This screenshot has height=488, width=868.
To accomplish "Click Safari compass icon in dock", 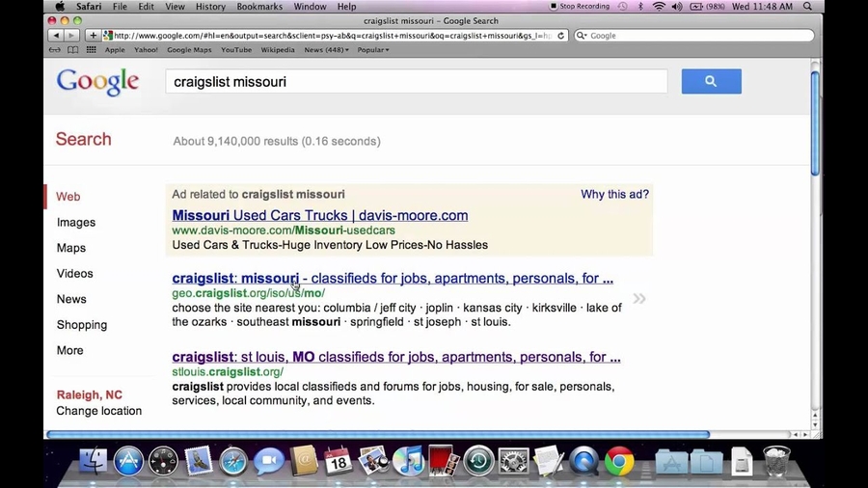I will pos(233,461).
